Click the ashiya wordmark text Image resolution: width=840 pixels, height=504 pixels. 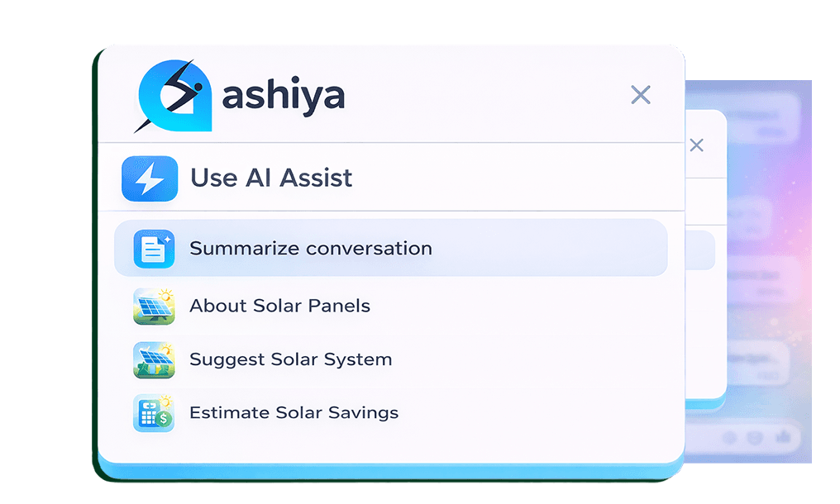pyautogui.click(x=283, y=96)
